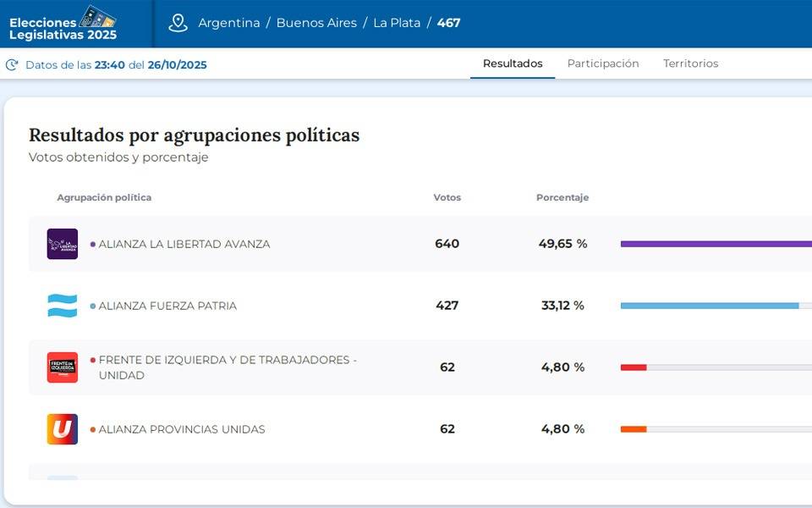Click the Elecciones Legislativas 2025 logo
This screenshot has height=508, width=812.
click(x=63, y=23)
